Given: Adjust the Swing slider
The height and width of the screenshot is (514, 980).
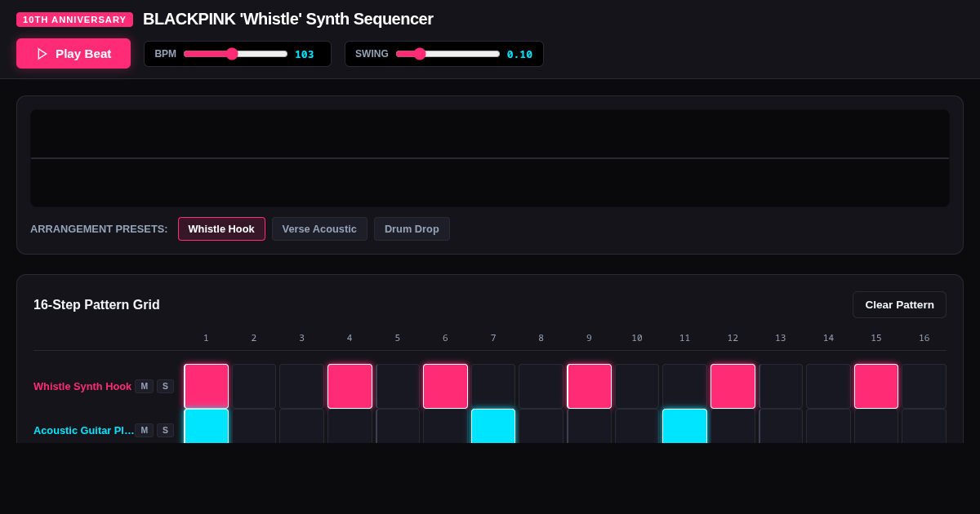Looking at the screenshot, I should point(448,54).
